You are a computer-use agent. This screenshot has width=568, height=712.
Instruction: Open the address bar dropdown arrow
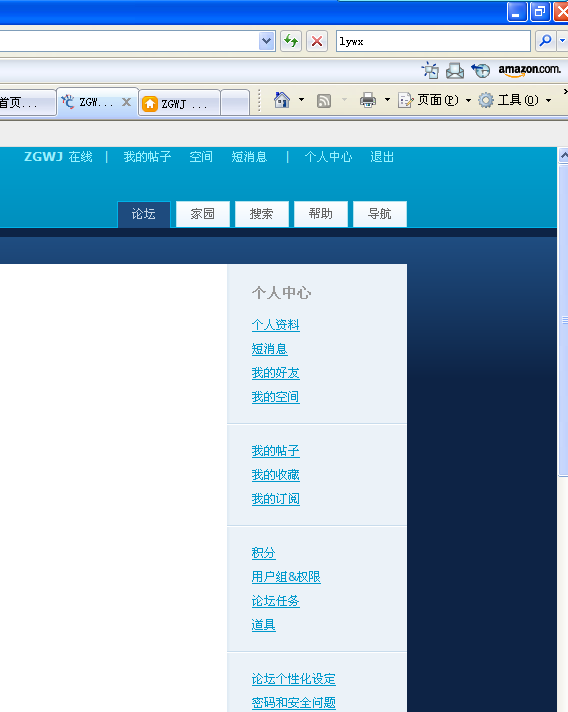pos(267,41)
